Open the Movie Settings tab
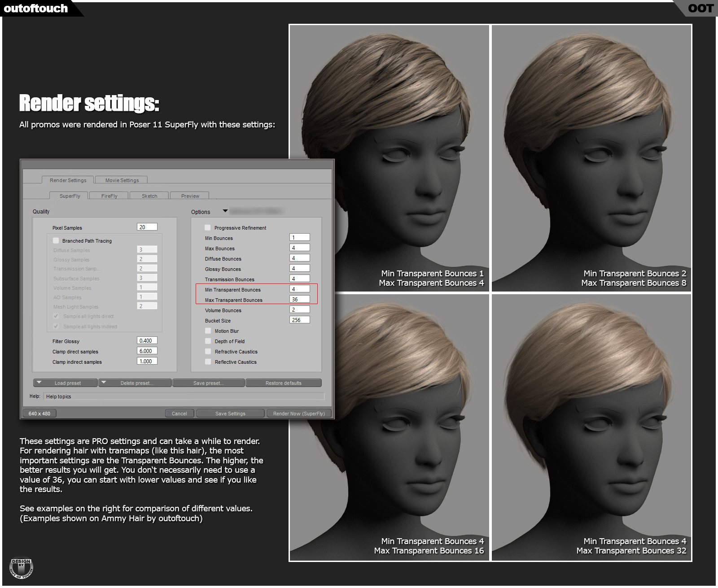This screenshot has height=588, width=718. point(122,180)
